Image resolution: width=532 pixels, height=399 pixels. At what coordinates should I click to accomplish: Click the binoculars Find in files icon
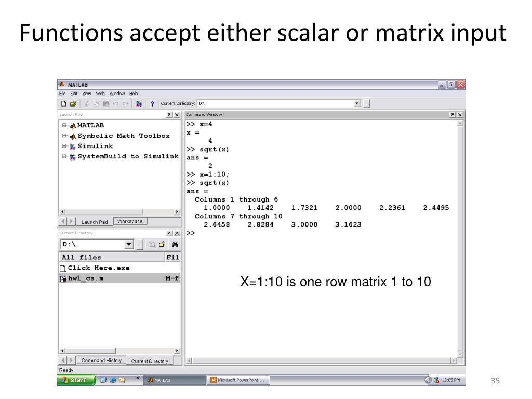click(175, 244)
